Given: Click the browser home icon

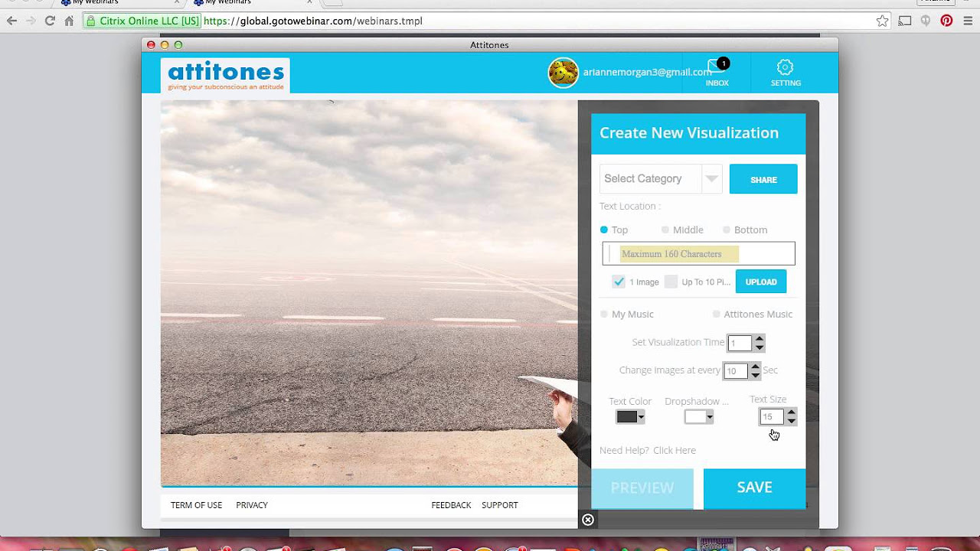Looking at the screenshot, I should click(x=69, y=21).
